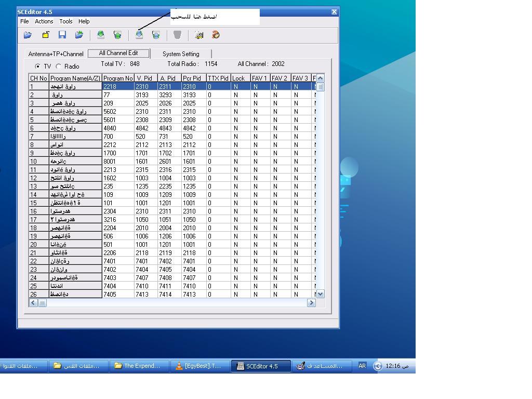The height and width of the screenshot is (399, 532).
Task: Open The Expend... folder taskbar button
Action: click(x=139, y=366)
